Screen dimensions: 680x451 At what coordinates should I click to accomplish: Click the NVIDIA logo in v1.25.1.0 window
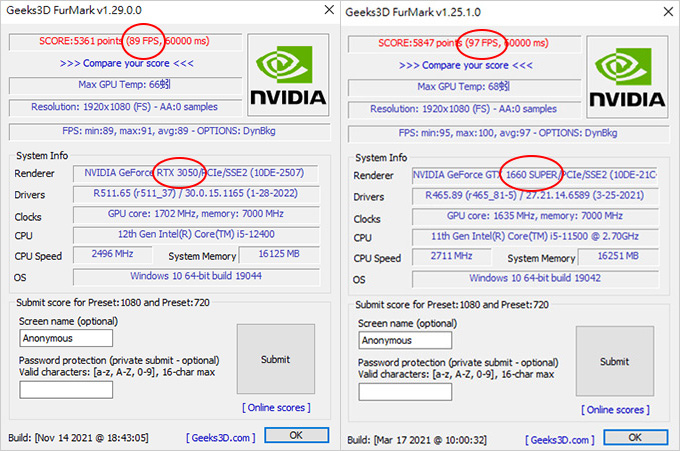(x=627, y=77)
